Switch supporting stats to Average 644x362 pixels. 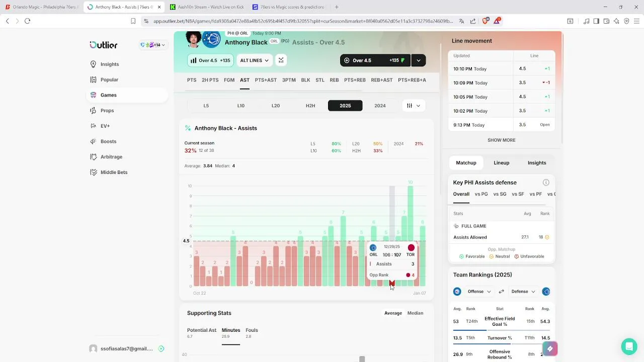pos(393,313)
